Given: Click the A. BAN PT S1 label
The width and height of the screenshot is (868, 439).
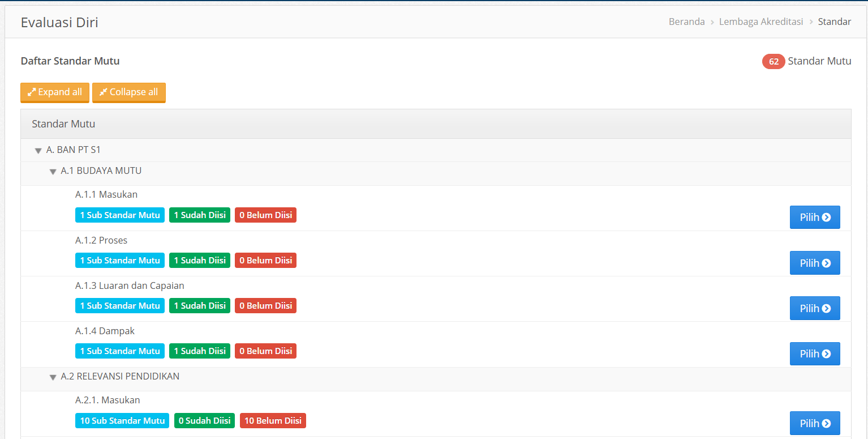Looking at the screenshot, I should [74, 150].
